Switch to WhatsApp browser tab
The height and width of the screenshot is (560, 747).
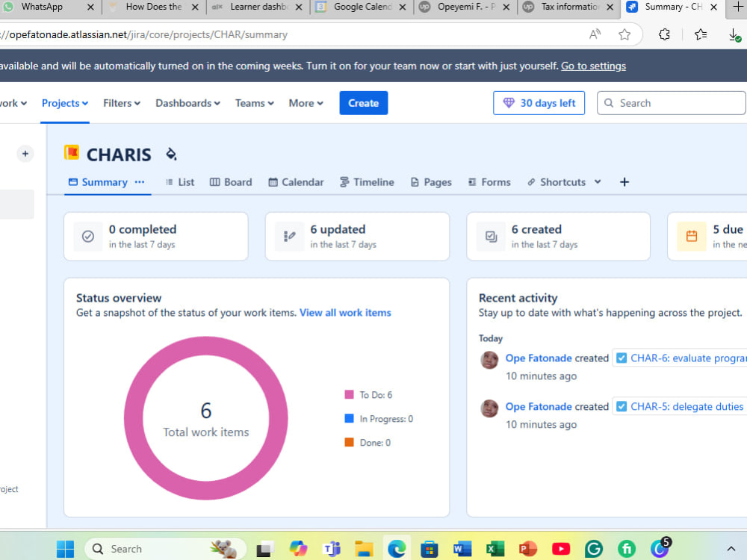point(48,7)
